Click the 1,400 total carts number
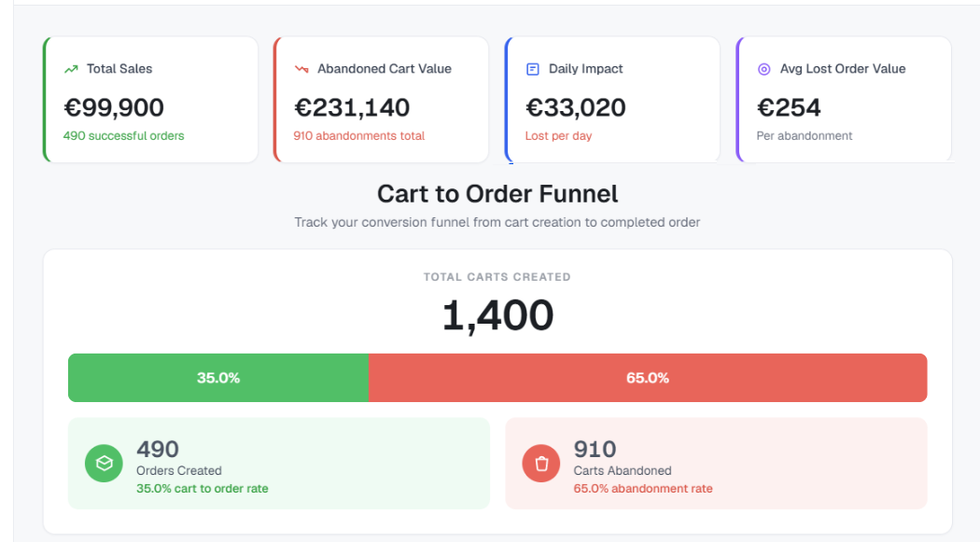The height and width of the screenshot is (542, 980). click(497, 314)
